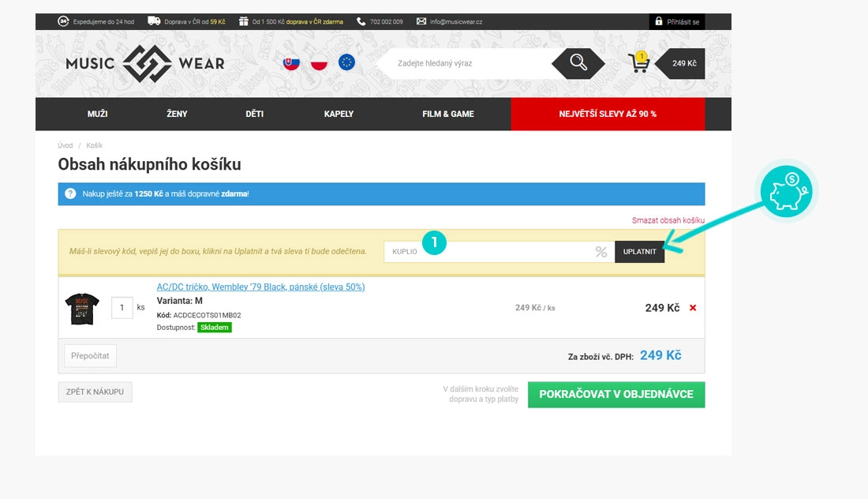Switch to the EU flag site
Viewport: 868px width, 499px height.
pyautogui.click(x=346, y=62)
